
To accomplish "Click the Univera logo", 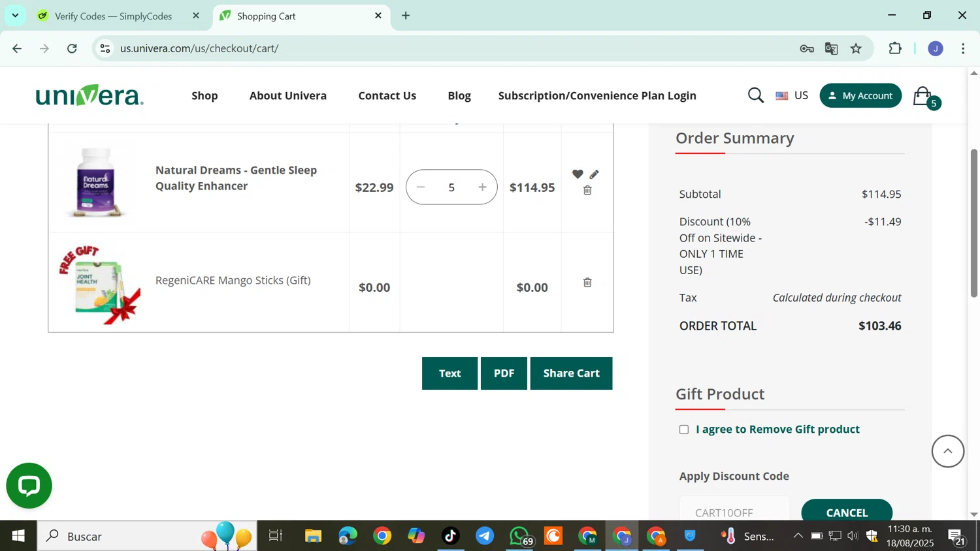I will (x=90, y=95).
